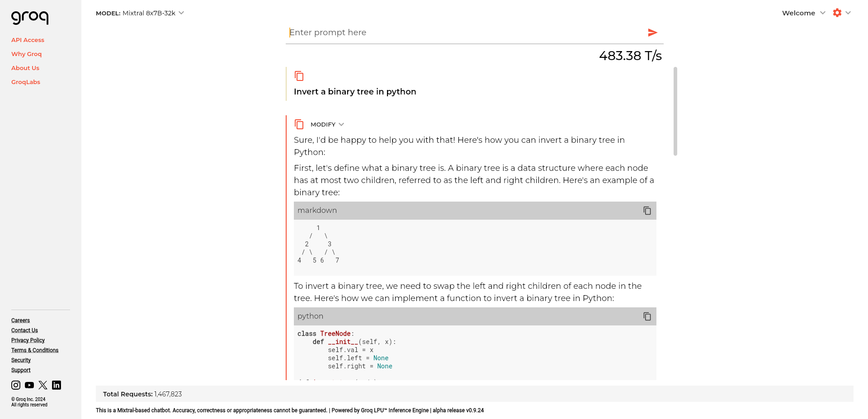Visit Groq's X profile
This screenshot has height=419, width=868.
click(x=43, y=385)
